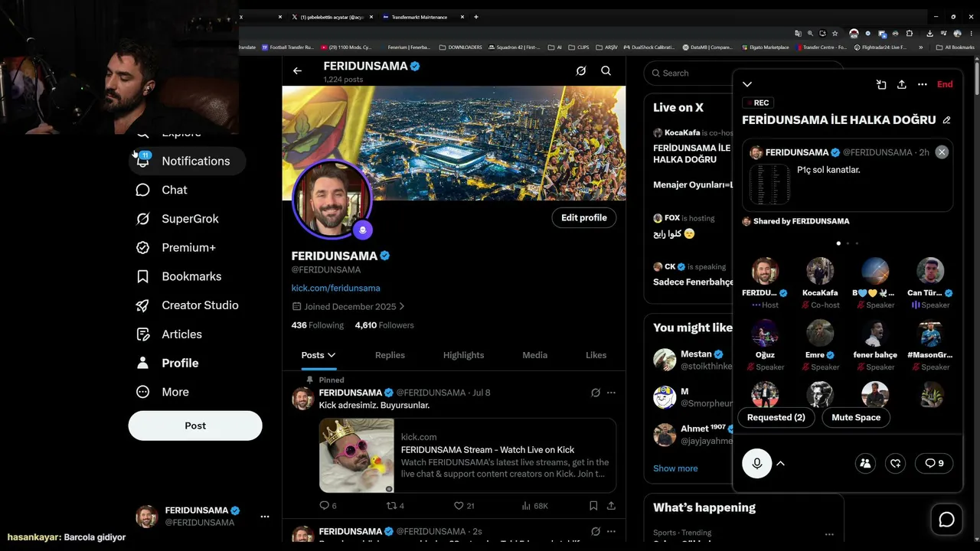
Task: Click the Edit profile button
Action: 583,217
